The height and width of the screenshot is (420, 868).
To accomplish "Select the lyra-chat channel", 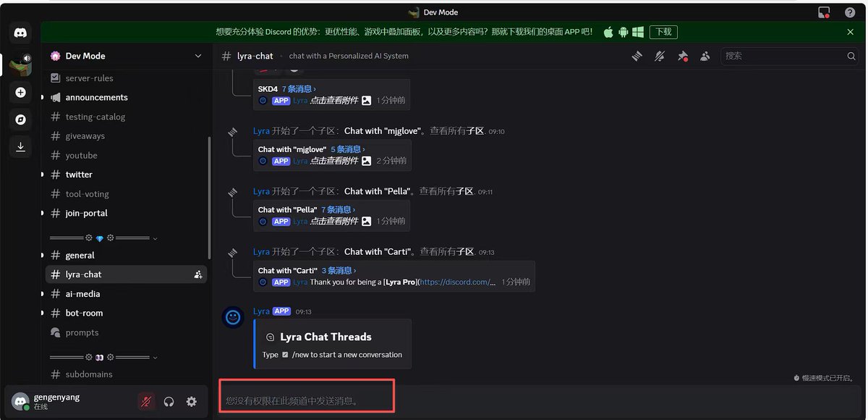I will [x=125, y=274].
